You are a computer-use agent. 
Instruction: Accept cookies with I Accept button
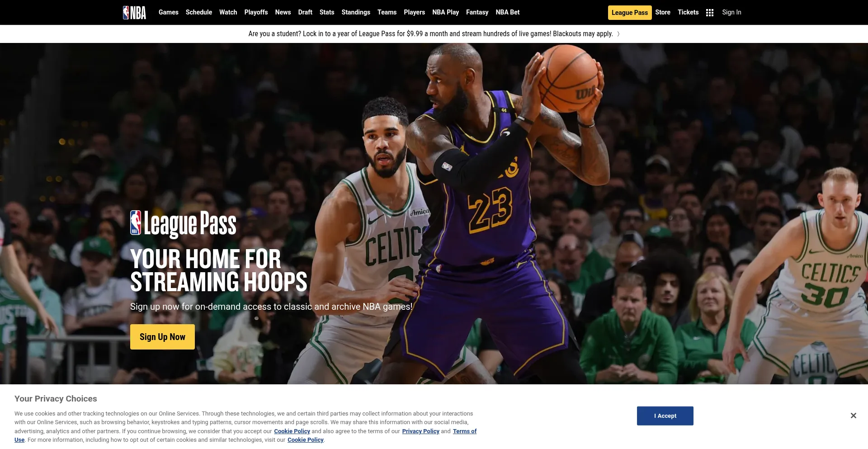point(665,416)
